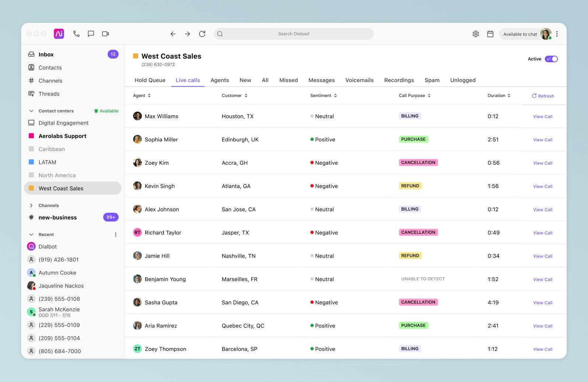The height and width of the screenshot is (382, 588).
Task: Toggle the Active switch for West Coast Sales
Action: pyautogui.click(x=551, y=59)
